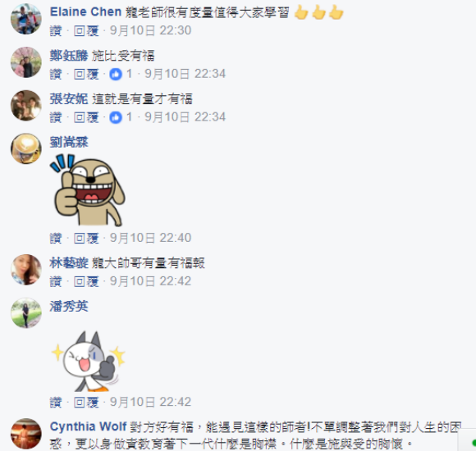Click Cynthia Wolf's profile avatar
The width and height of the screenshot is (476, 451).
pos(25,434)
